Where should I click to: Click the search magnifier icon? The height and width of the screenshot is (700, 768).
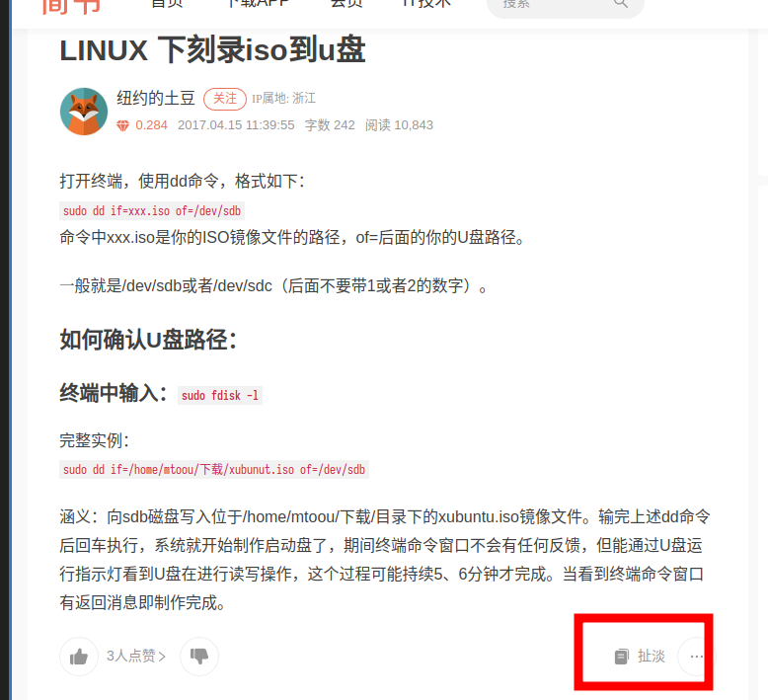point(621,3)
